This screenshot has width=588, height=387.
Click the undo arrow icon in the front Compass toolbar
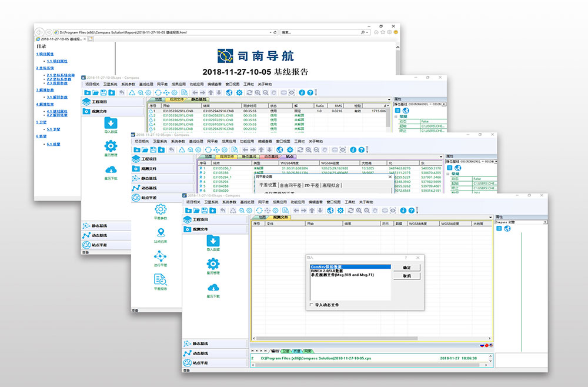223,211
